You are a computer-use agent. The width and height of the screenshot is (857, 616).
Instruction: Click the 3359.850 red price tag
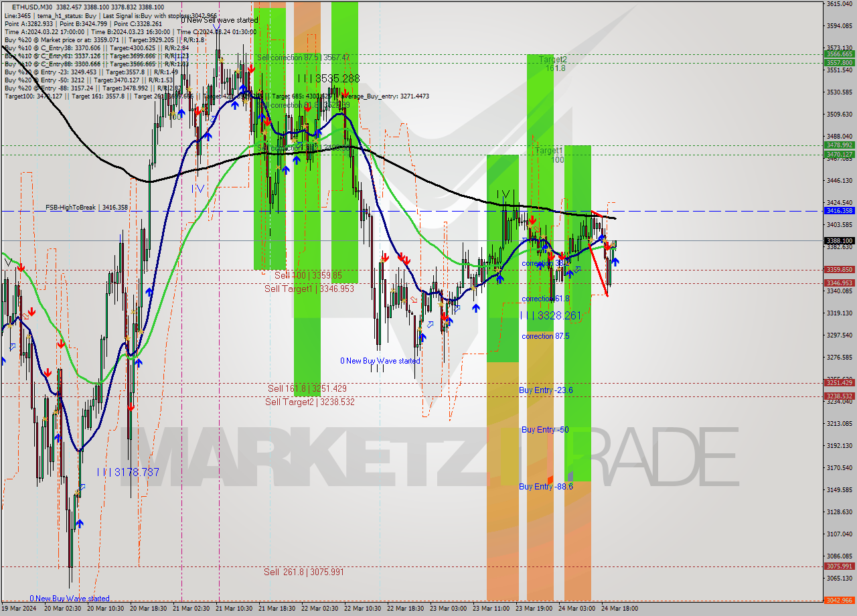pyautogui.click(x=839, y=270)
